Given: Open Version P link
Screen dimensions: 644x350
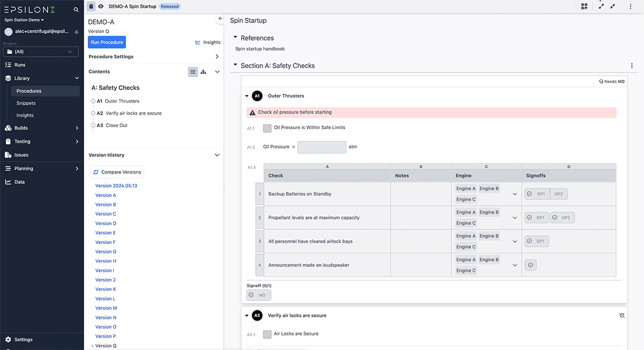Looking at the screenshot, I should [x=106, y=337].
